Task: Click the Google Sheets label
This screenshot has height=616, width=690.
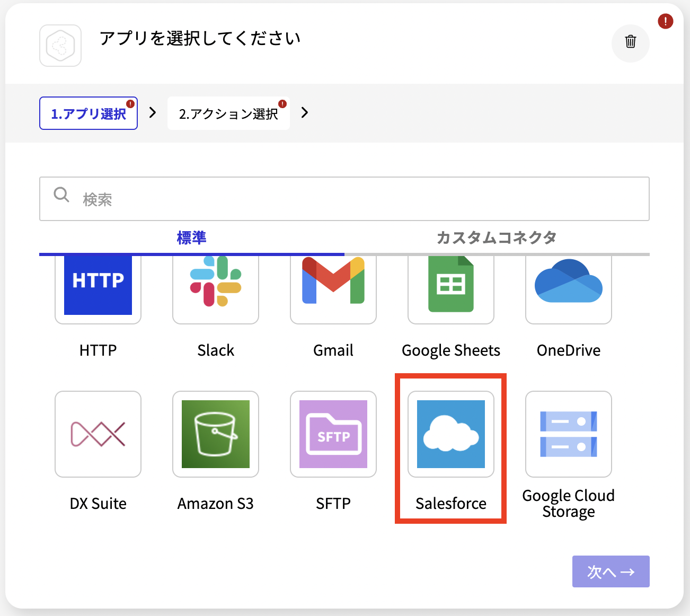Action: click(451, 351)
